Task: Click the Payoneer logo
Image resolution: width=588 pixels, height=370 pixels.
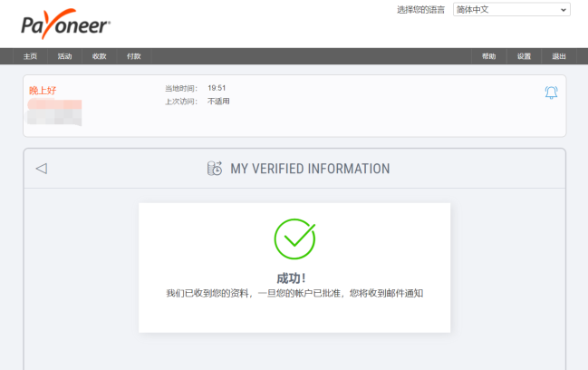Action: (x=66, y=25)
